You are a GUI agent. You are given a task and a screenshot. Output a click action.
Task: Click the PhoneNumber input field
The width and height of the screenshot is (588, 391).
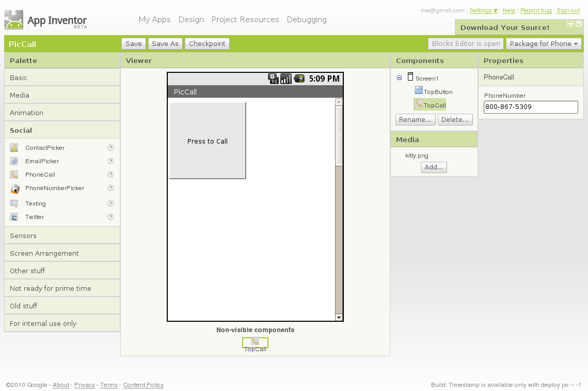[530, 107]
